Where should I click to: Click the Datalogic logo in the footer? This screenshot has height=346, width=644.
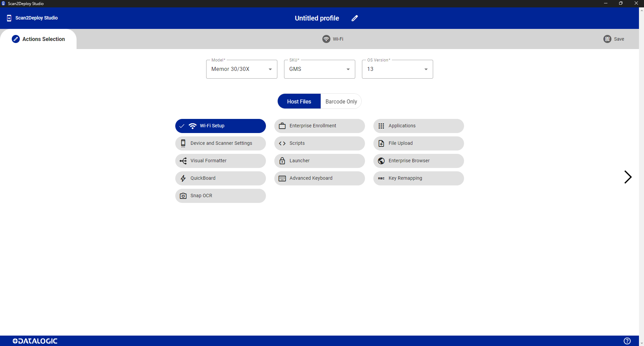[x=35, y=341]
